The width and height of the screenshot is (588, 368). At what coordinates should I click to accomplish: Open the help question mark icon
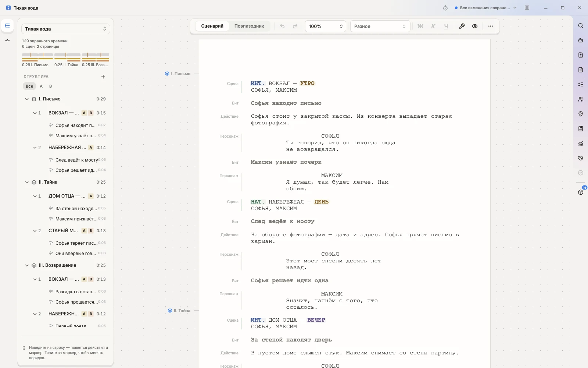[x=581, y=192]
